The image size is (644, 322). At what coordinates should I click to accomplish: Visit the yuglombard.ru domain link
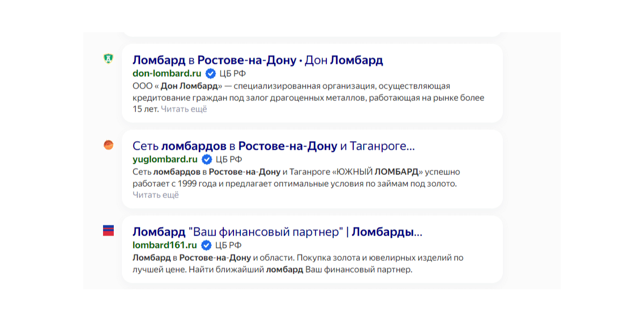click(165, 159)
